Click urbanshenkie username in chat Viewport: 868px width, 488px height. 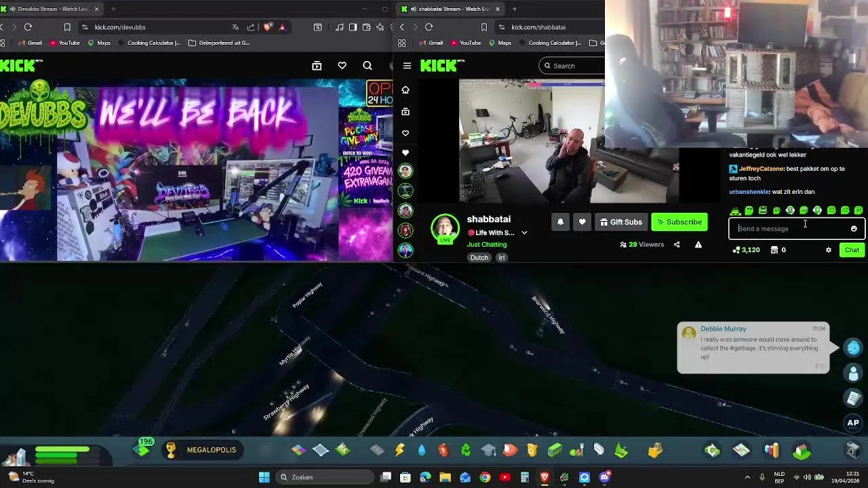(x=749, y=192)
